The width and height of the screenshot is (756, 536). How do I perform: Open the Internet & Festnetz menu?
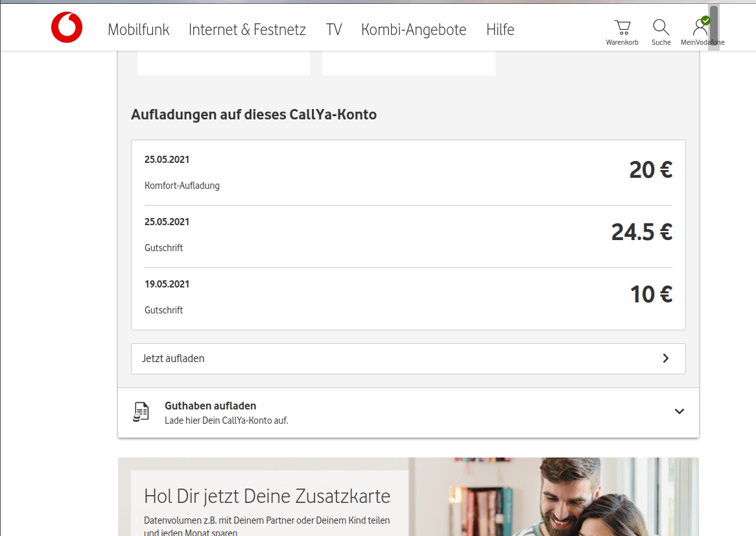point(247,30)
